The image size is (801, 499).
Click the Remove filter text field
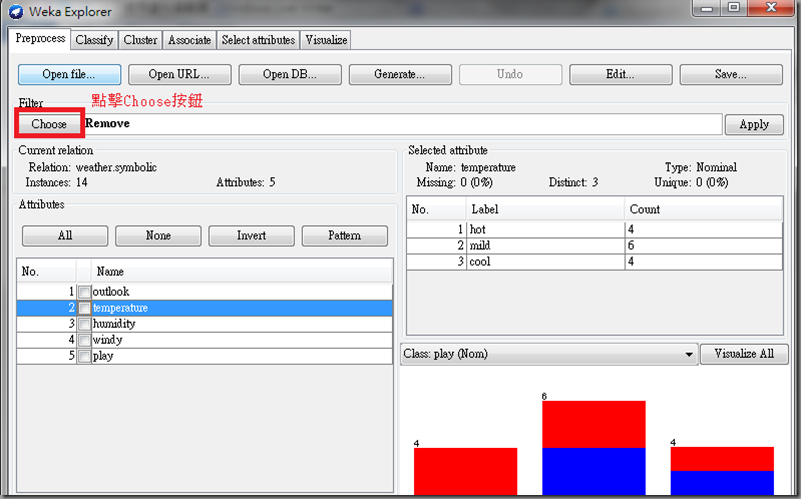[403, 124]
